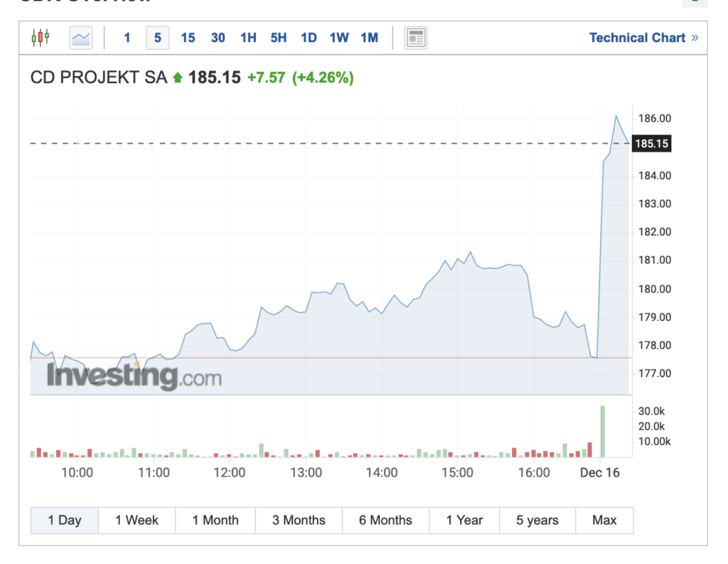The image size is (728, 564).
Task: Select the 1 Year range tab
Action: tap(464, 521)
